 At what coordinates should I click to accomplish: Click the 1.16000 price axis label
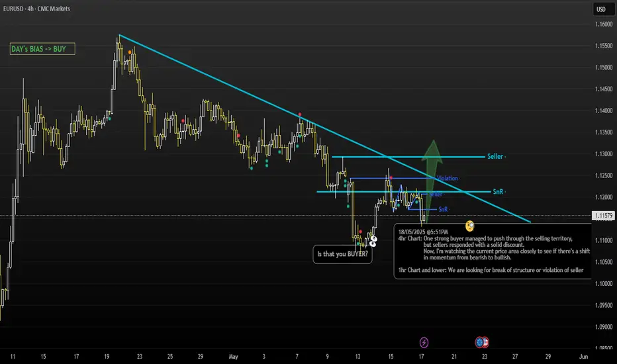point(603,24)
